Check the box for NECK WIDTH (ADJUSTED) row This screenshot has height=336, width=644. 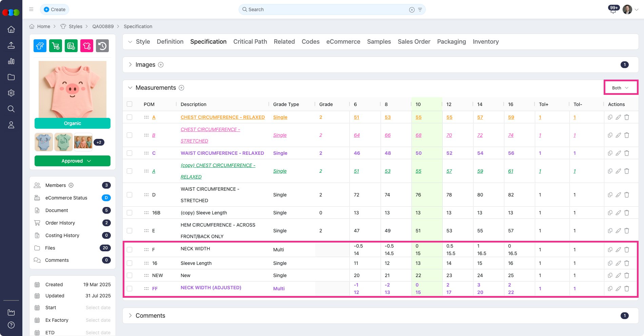tap(129, 289)
